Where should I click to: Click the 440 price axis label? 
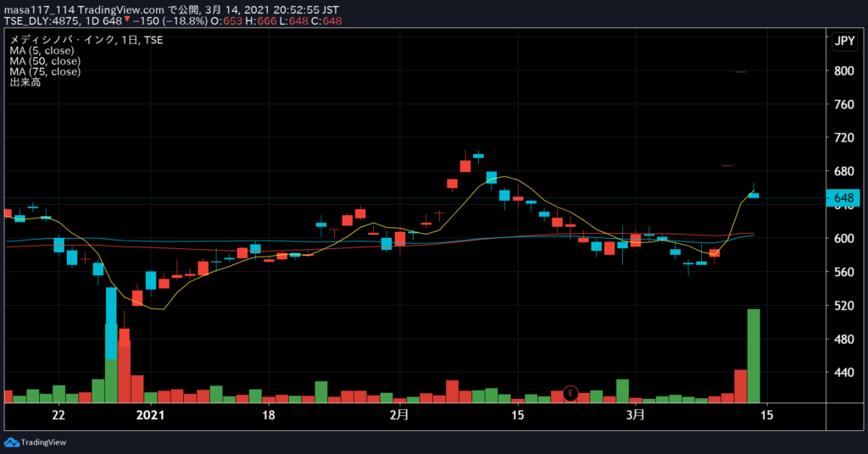(843, 373)
